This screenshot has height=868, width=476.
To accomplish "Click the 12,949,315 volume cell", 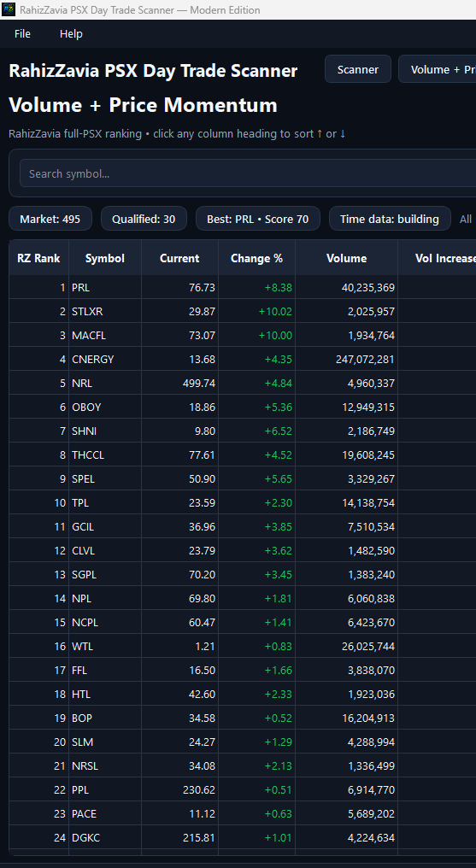I will tap(346, 407).
